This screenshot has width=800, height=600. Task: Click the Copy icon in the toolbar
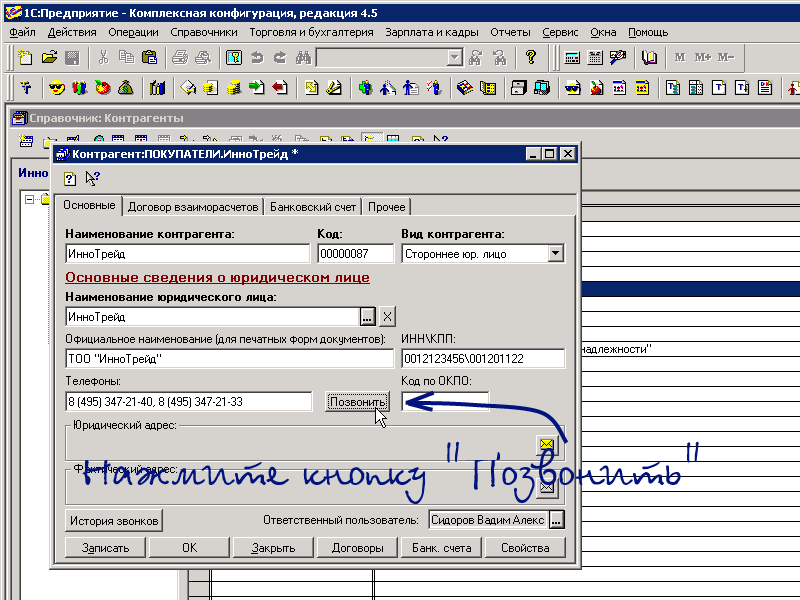coord(126,58)
